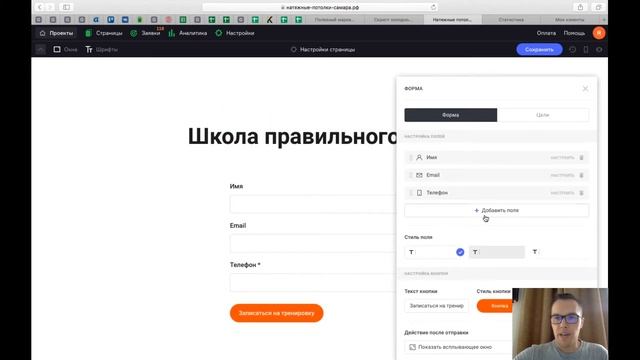640x360 pixels.
Task: Delete the Имя field with the trash icon
Action: (x=582, y=158)
